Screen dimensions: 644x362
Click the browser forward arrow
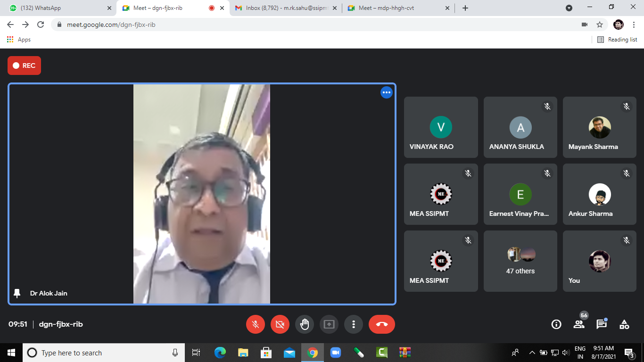point(25,25)
